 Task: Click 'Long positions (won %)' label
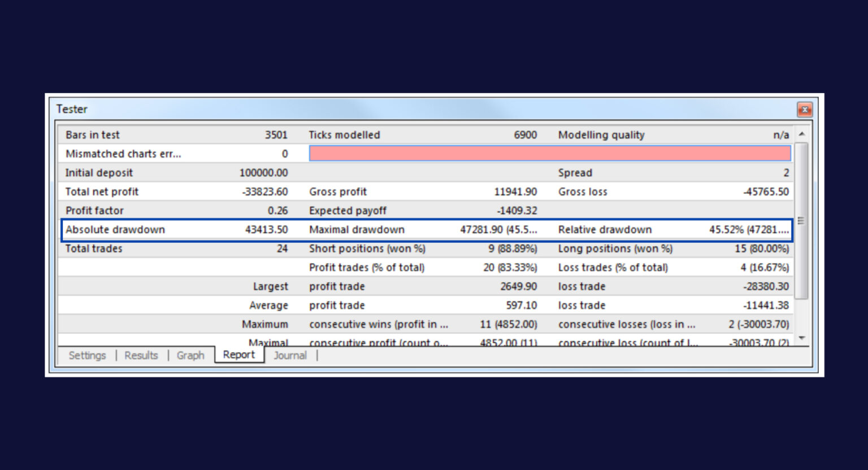pos(615,249)
